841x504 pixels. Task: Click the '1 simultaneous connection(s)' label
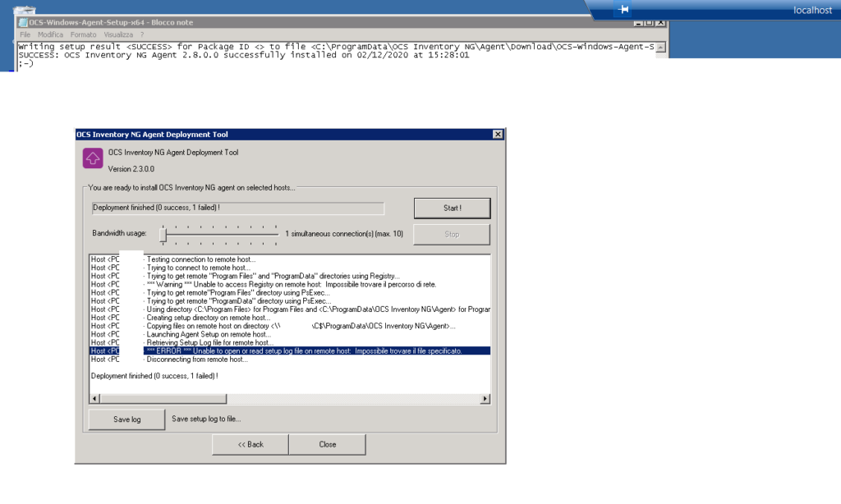344,234
